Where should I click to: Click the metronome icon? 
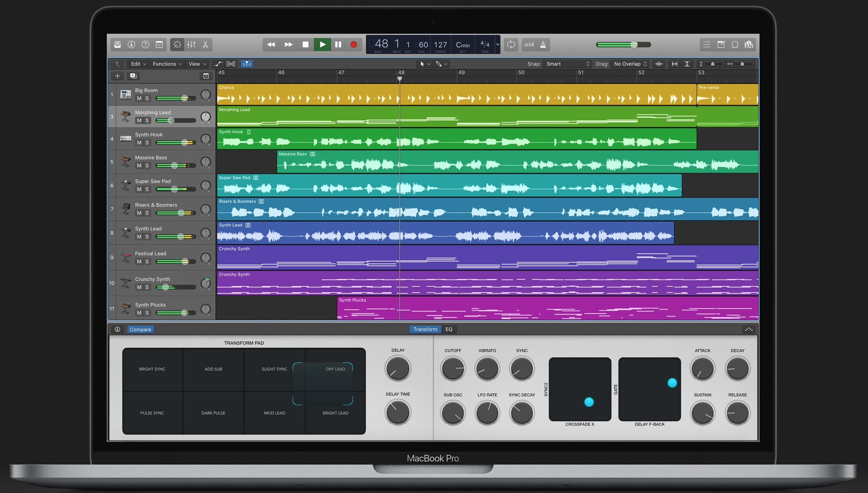[x=544, y=44]
